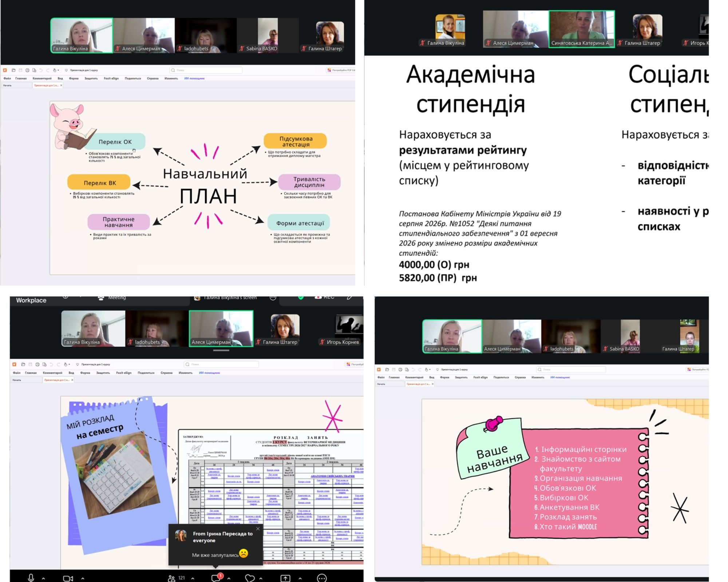Open the Файл menu in the top-left screenshot

(7, 78)
